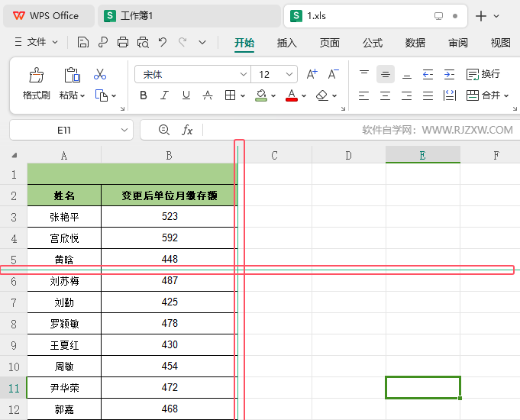Click cell with value 592
520x420 pixels.
(x=170, y=237)
